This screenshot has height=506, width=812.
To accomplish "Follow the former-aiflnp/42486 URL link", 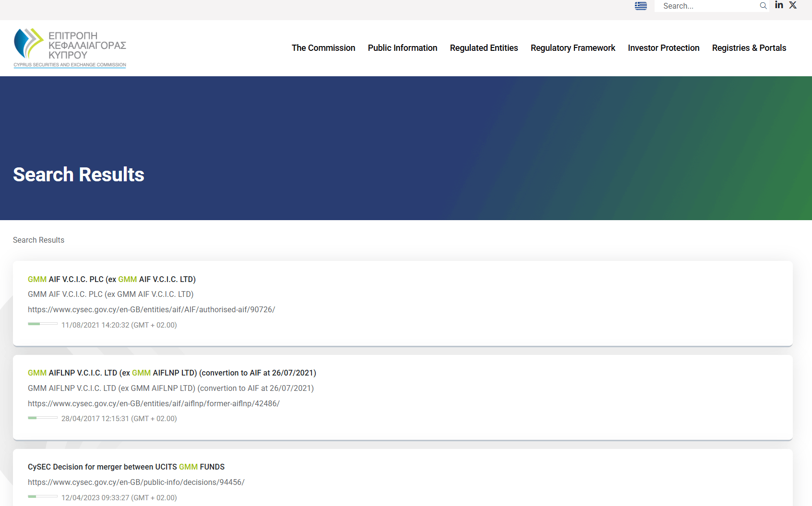I will (154, 404).
